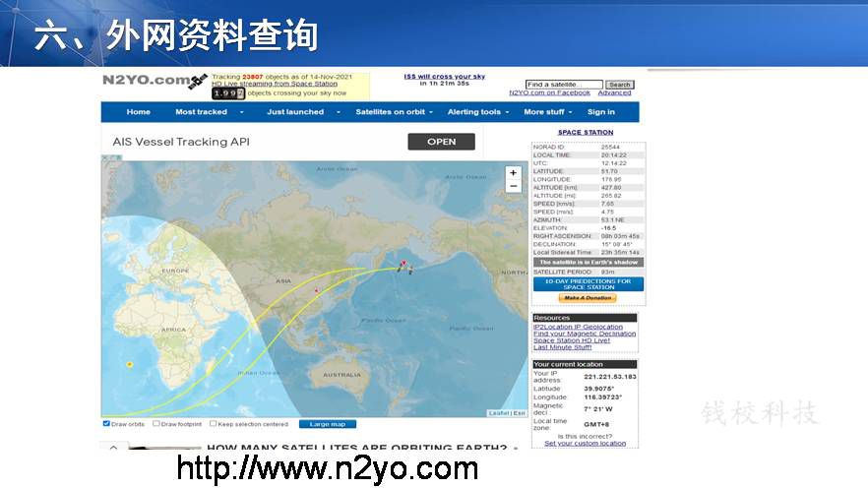Click the N2YO.com satellite logo
Viewport: 868px width, 488px height.
pos(155,81)
